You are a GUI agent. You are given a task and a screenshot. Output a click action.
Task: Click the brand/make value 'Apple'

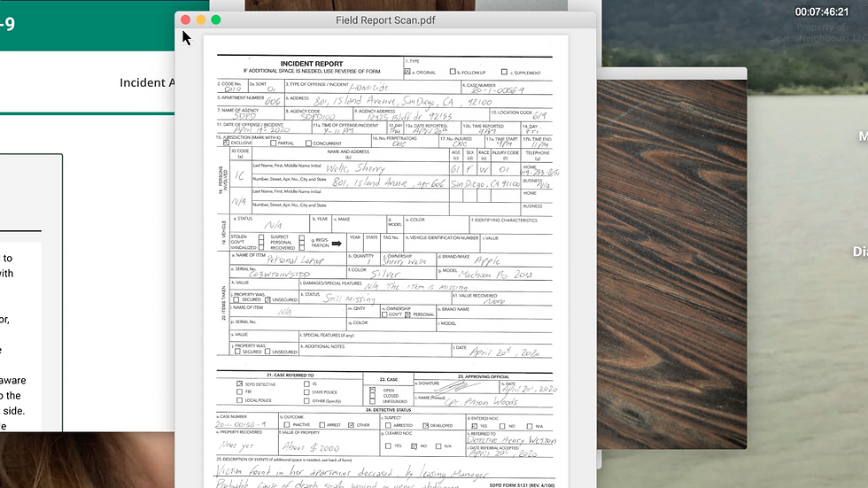(487, 260)
